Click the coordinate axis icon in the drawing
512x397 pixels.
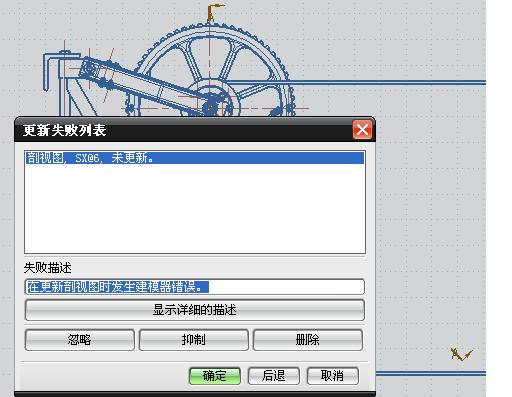461,354
